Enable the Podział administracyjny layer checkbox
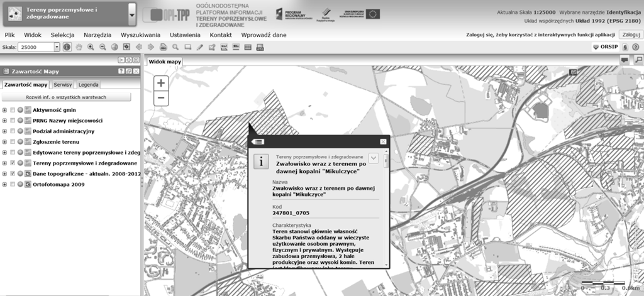 13,131
